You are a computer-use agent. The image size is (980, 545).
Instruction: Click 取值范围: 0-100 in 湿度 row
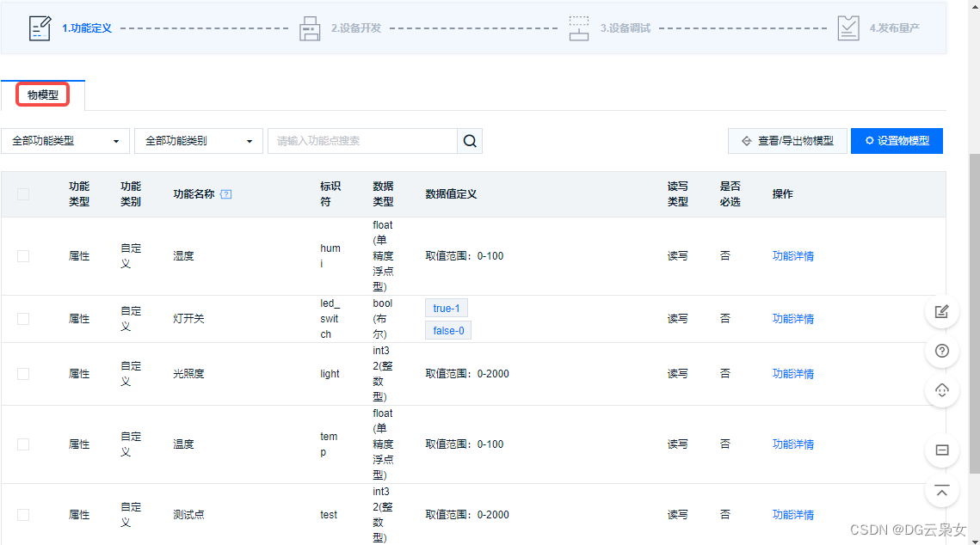pyautogui.click(x=465, y=256)
